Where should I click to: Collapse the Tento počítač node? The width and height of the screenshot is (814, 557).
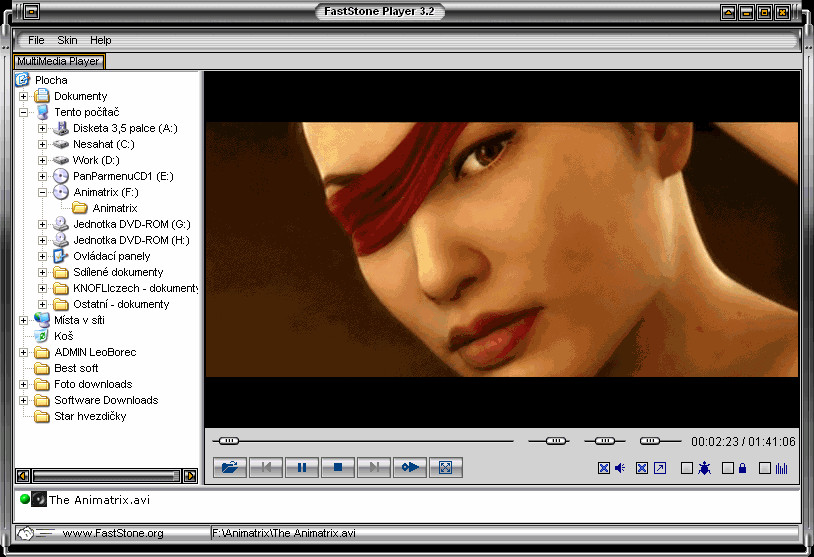pyautogui.click(x=23, y=112)
